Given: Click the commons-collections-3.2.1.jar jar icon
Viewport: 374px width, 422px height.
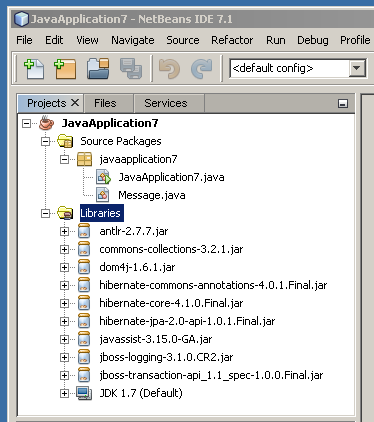Looking at the screenshot, I should click(84, 249).
